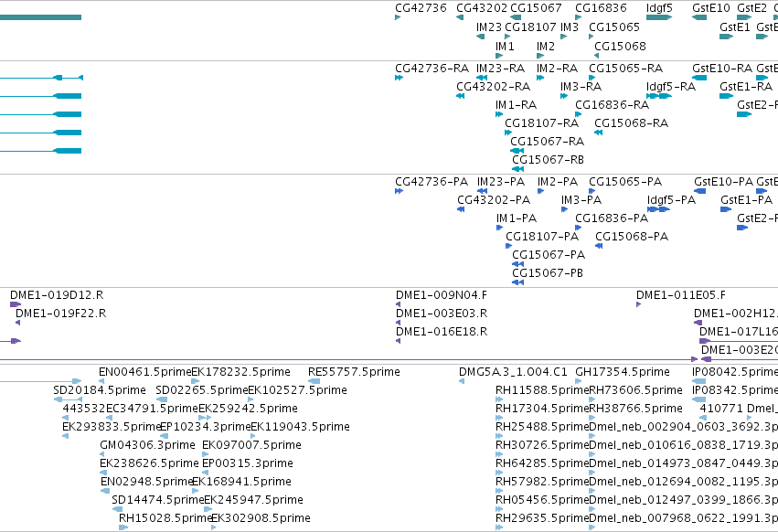
Task: Click the CG42736 gene label
Action: [x=421, y=8]
